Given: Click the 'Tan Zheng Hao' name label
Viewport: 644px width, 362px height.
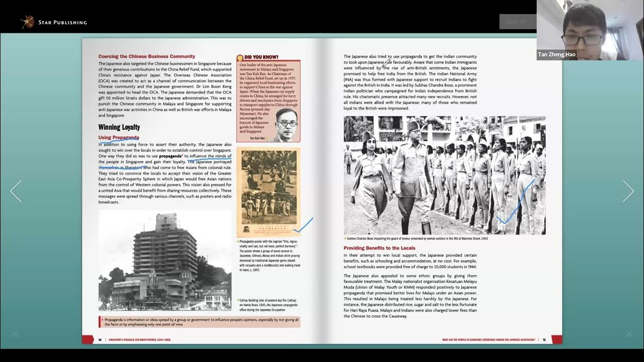Looking at the screenshot, I should pos(556,54).
